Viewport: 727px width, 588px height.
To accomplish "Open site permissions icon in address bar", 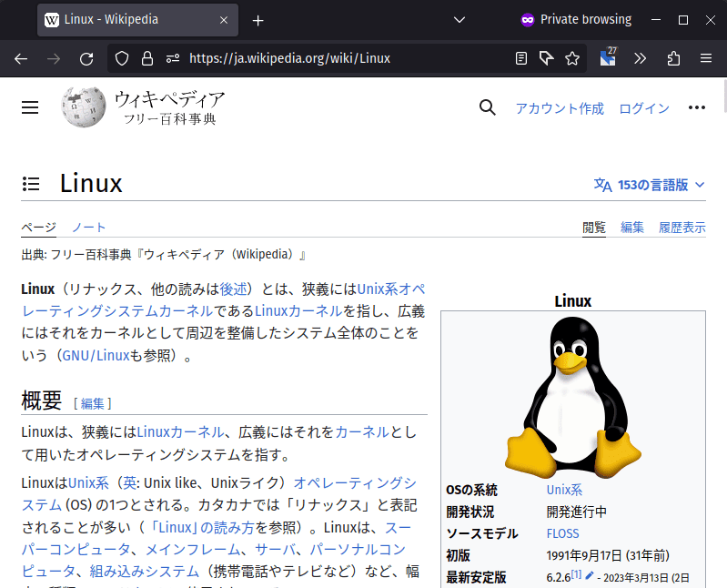I will [x=173, y=58].
